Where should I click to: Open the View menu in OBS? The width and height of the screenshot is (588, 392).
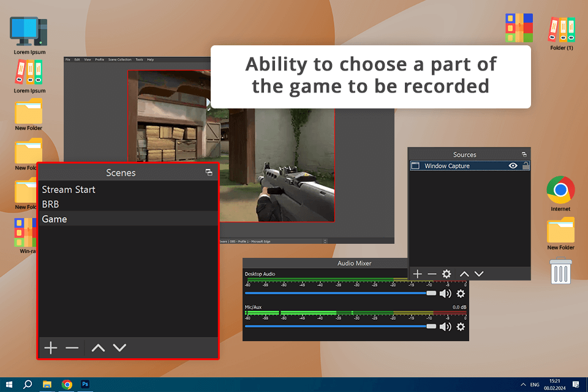[88, 59]
